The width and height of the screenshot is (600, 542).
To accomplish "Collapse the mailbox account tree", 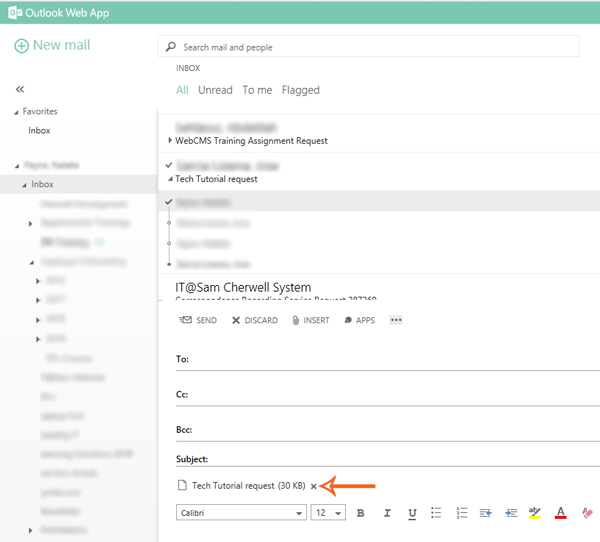I will (16, 166).
